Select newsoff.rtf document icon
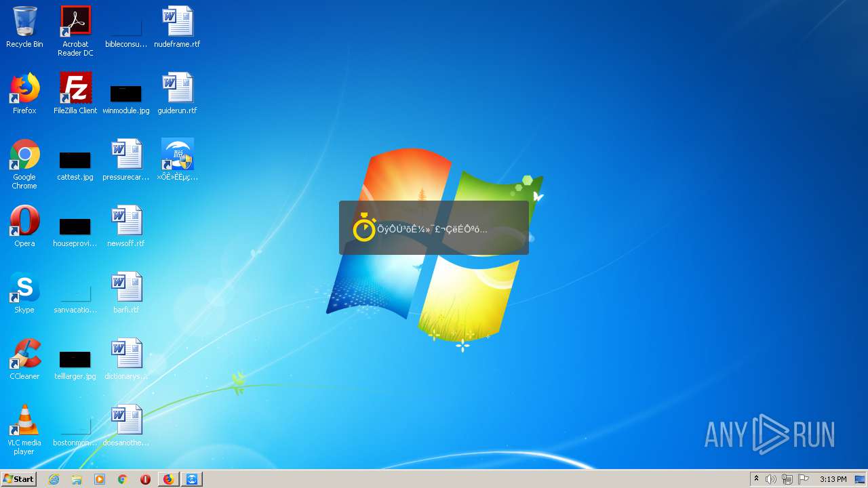This screenshot has height=488, width=868. click(x=126, y=226)
